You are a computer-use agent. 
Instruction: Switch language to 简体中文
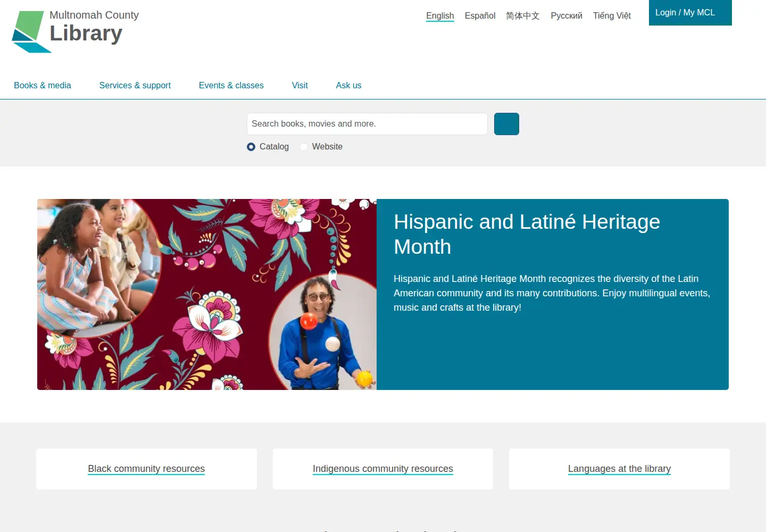pos(523,16)
